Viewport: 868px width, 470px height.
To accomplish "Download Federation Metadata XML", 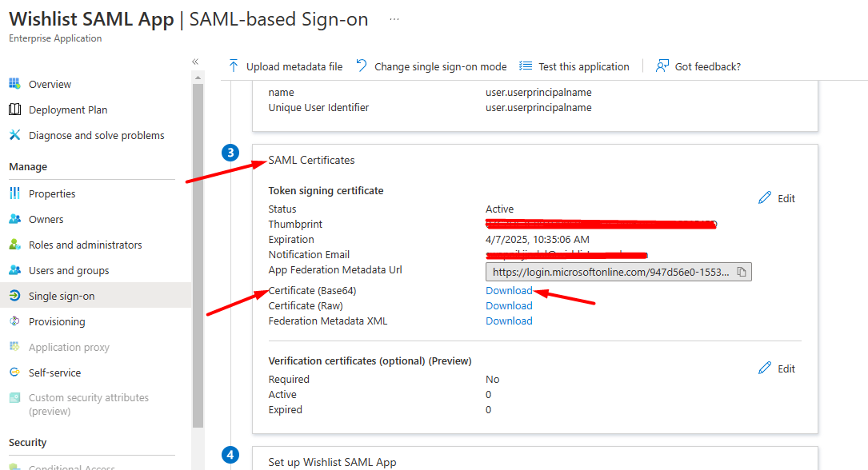I will pyautogui.click(x=509, y=321).
